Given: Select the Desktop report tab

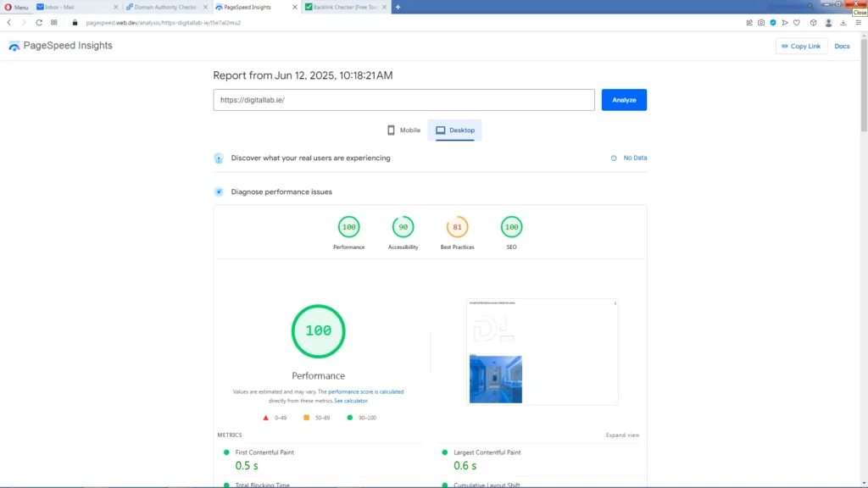Looking at the screenshot, I should tap(455, 130).
